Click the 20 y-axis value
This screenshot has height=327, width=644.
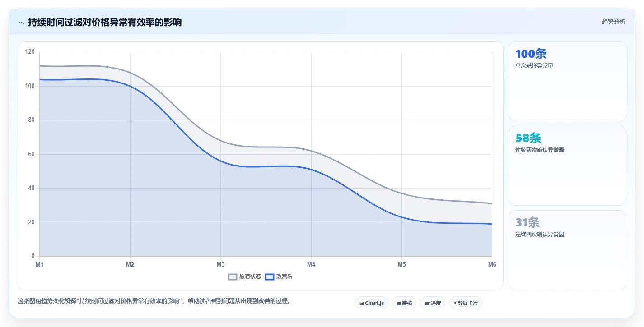pos(31,222)
